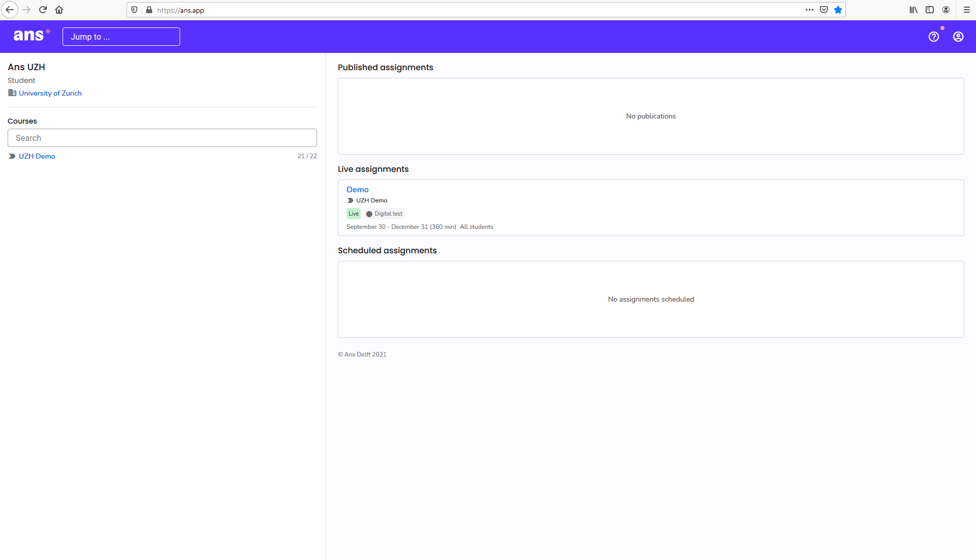Click the Firefox account icon in toolbar
This screenshot has height=560, width=976.
pos(946,10)
